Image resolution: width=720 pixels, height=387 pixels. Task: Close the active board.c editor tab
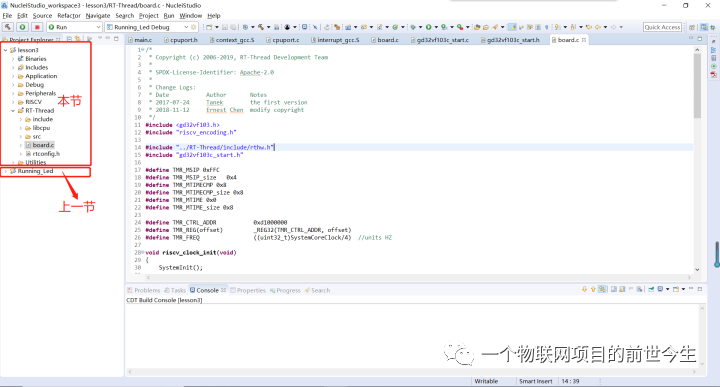[x=584, y=40]
